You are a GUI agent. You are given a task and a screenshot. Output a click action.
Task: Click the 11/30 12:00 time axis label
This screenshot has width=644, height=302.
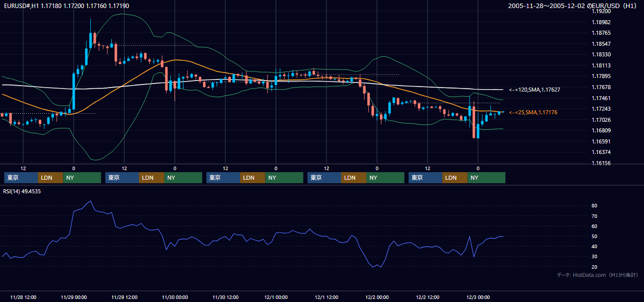(x=225, y=297)
